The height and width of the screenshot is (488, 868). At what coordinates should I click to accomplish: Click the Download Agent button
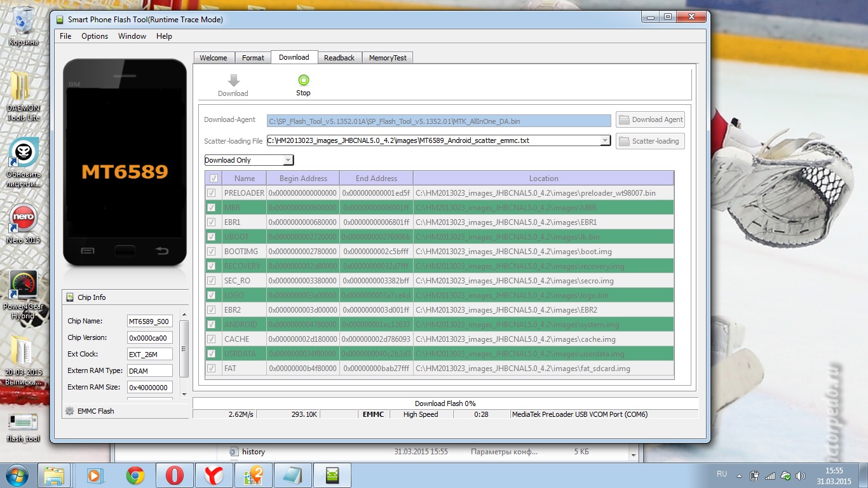click(x=650, y=119)
